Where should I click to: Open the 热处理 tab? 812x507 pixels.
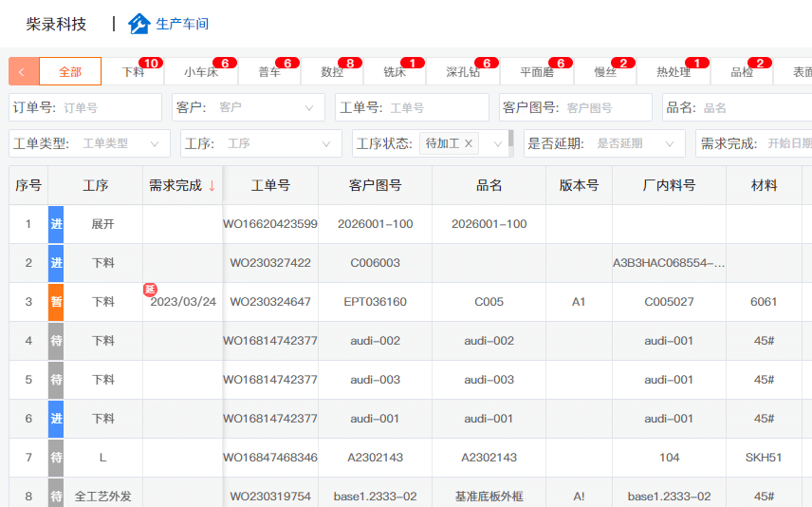[x=674, y=72]
